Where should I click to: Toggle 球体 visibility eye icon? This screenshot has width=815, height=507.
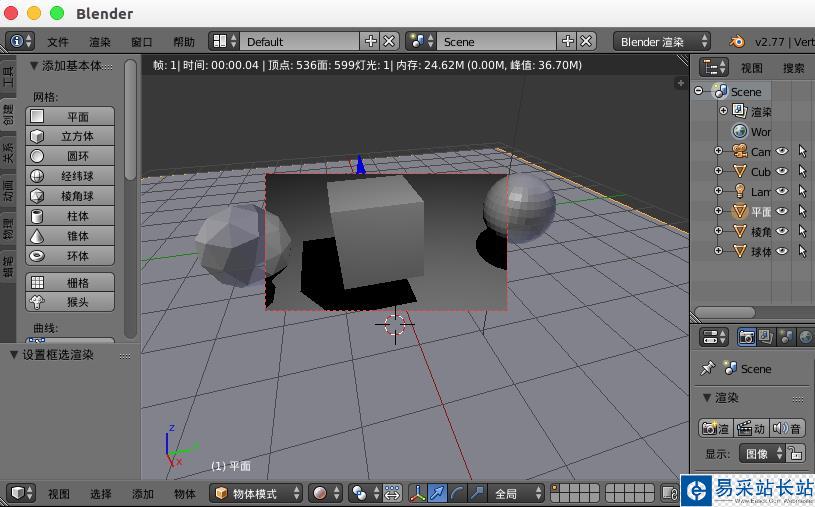782,251
